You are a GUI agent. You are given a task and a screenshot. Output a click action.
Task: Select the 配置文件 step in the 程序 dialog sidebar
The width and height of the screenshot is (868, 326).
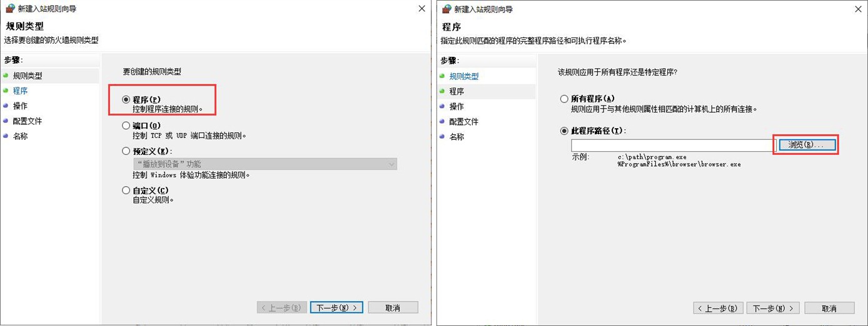(x=464, y=122)
